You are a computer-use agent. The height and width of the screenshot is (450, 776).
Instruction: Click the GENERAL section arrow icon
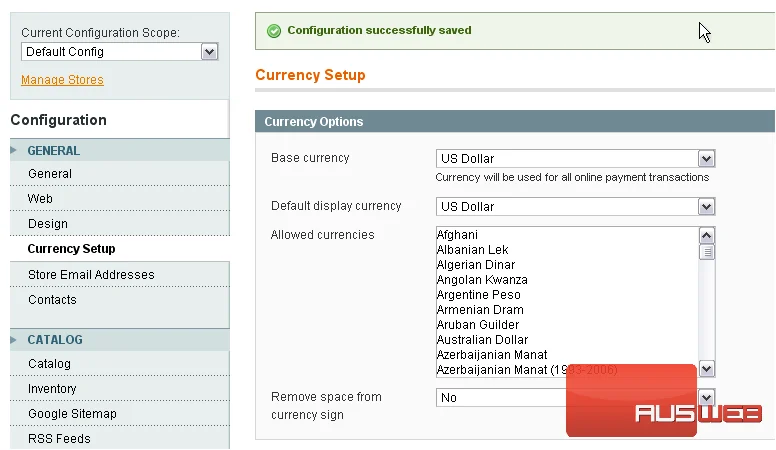point(13,150)
